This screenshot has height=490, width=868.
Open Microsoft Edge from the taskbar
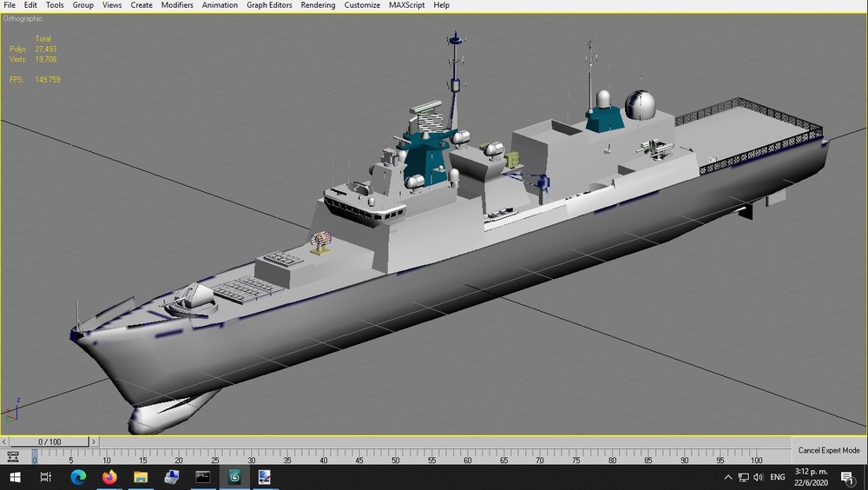(x=78, y=477)
